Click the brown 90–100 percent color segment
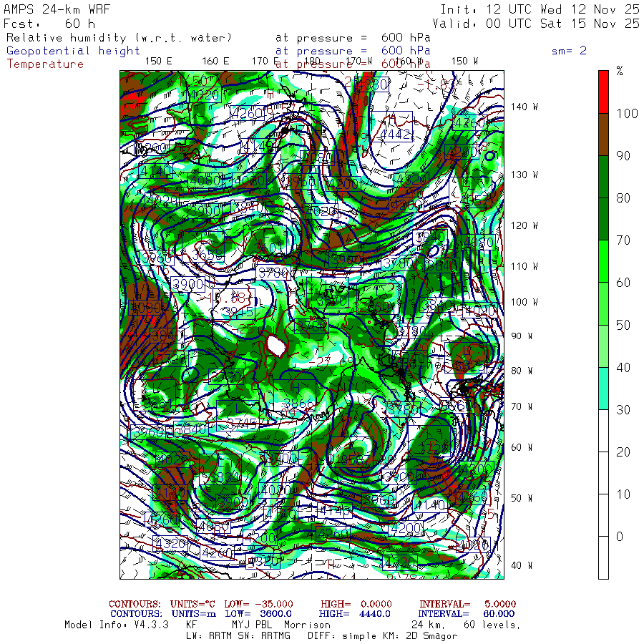Viewport: 644px width, 644px height. tap(603, 135)
